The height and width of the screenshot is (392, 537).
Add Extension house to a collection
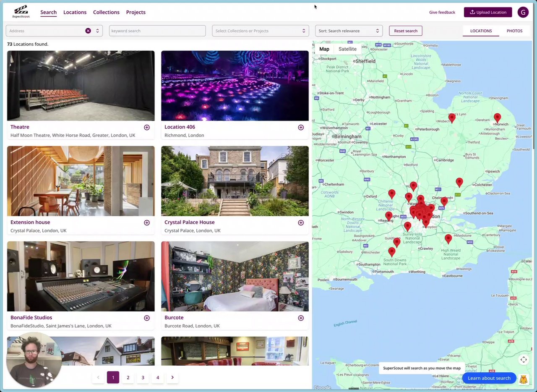click(147, 222)
